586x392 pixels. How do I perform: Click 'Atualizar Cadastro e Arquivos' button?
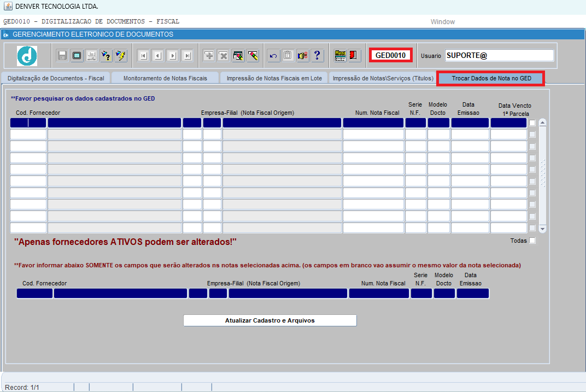coord(269,320)
